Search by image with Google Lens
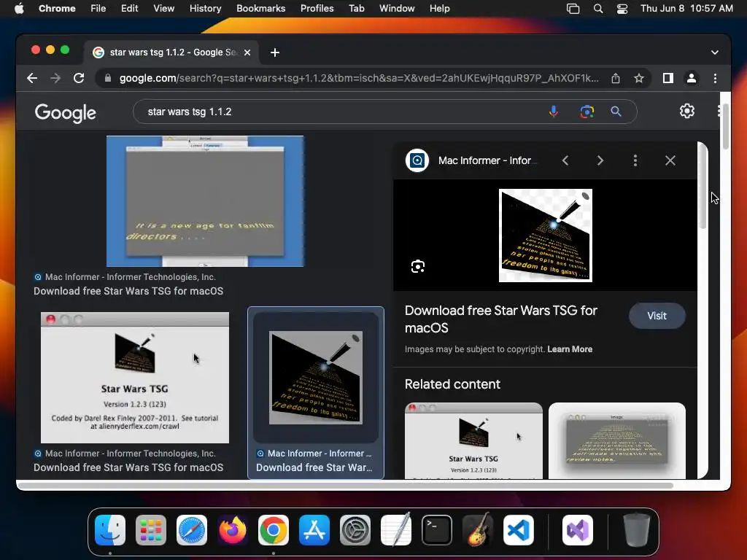 (587, 112)
